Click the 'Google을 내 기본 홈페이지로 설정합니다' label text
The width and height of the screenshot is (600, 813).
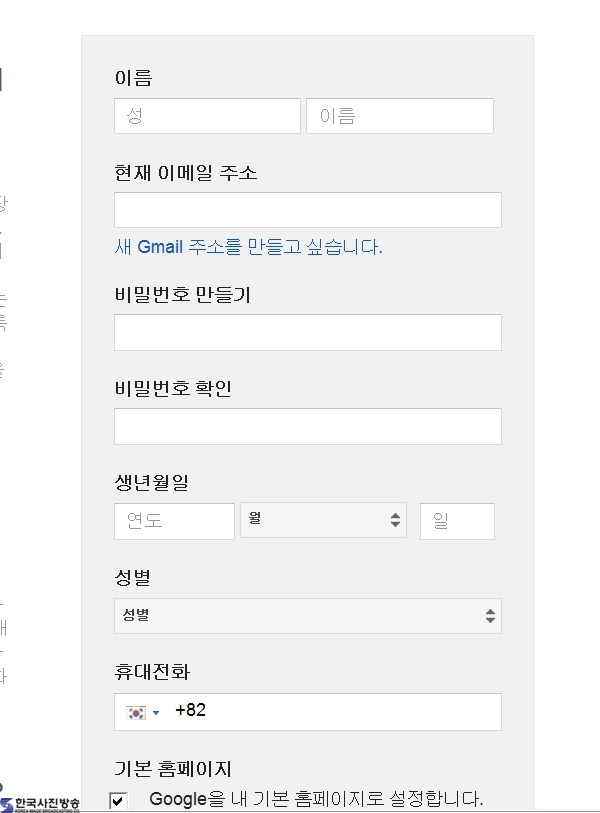coord(316,798)
